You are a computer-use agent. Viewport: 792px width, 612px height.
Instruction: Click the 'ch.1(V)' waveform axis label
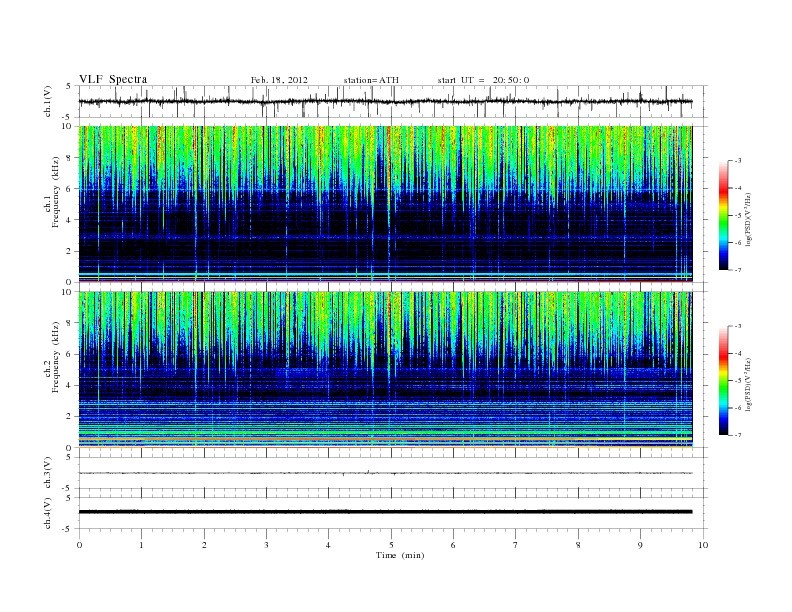pyautogui.click(x=48, y=101)
